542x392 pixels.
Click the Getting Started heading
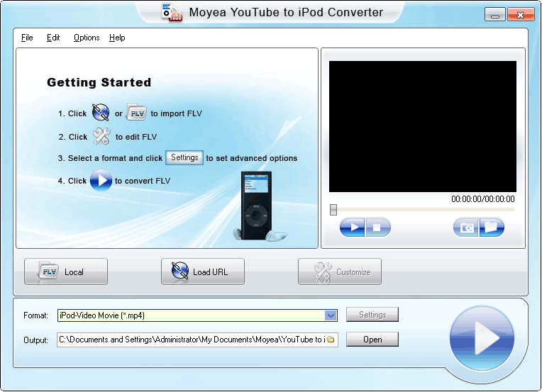click(x=99, y=82)
